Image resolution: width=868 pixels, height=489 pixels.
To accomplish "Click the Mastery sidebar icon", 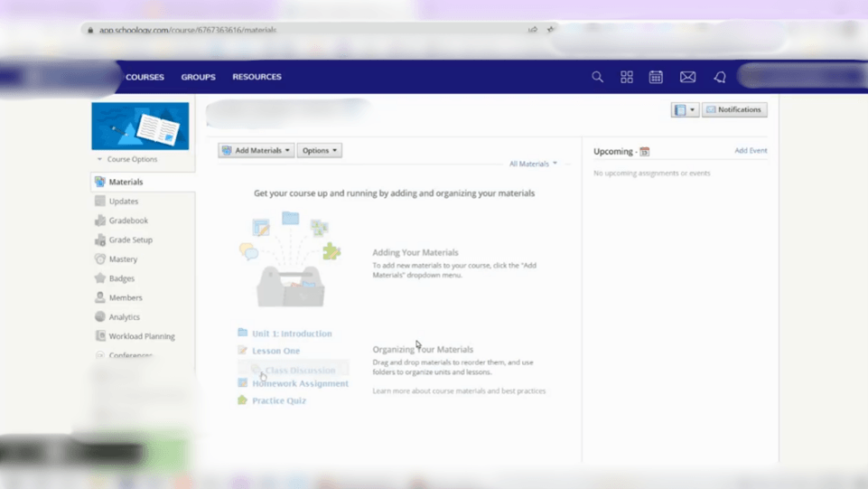I will [x=100, y=259].
